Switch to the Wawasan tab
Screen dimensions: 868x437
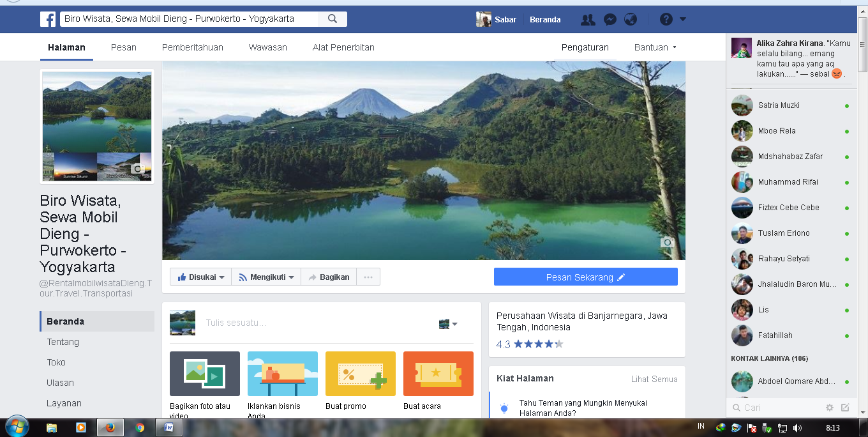click(x=267, y=47)
